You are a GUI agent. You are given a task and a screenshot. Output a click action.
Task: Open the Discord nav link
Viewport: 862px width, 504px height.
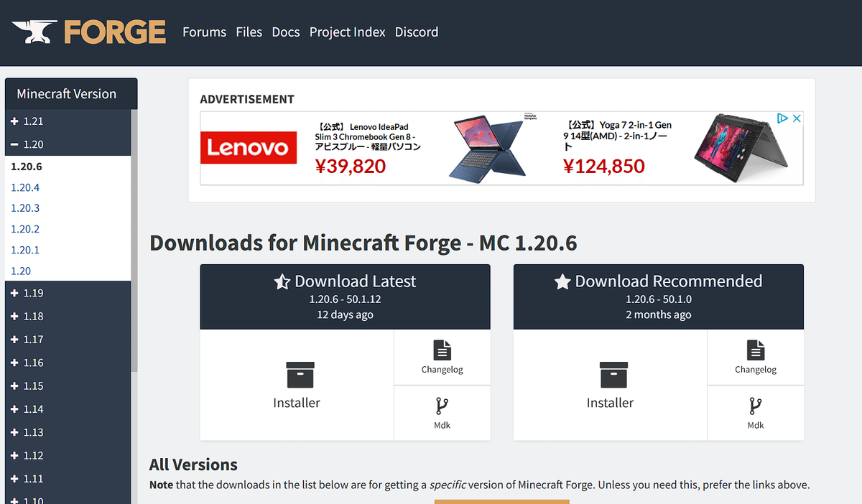417,32
